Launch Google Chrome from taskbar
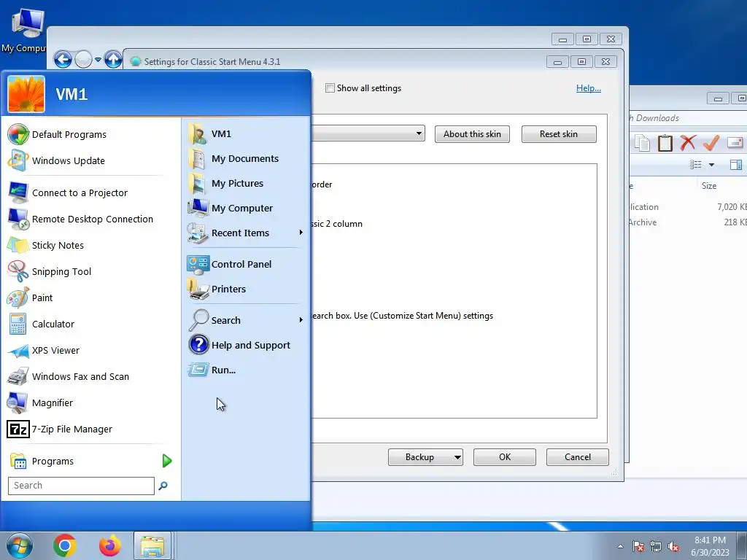The width and height of the screenshot is (747, 560). point(65,545)
